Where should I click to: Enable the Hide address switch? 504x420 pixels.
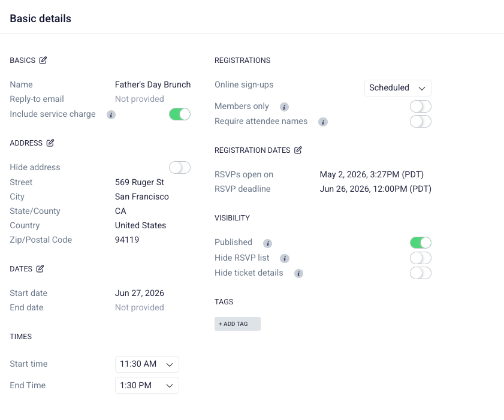click(x=180, y=167)
